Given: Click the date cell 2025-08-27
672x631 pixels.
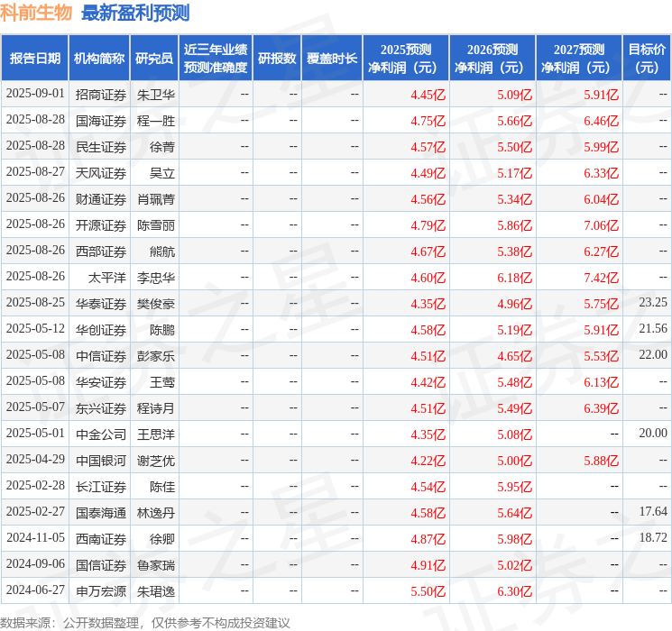Looking at the screenshot, I should coord(35,172).
